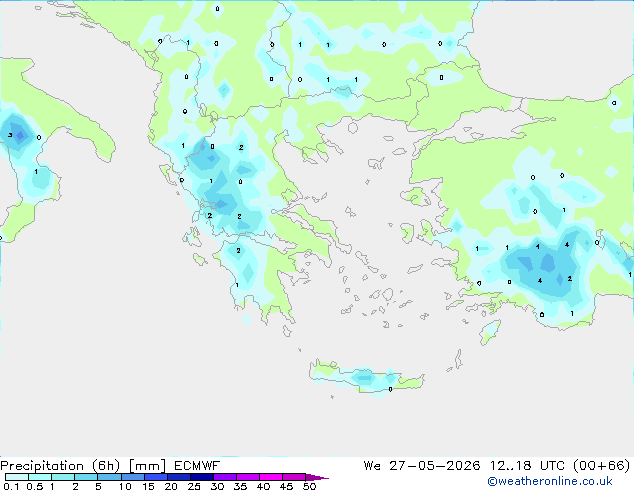The height and width of the screenshot is (490, 634).
Task: Click the '(00+66)' forecast offset text
Action: [x=602, y=466]
